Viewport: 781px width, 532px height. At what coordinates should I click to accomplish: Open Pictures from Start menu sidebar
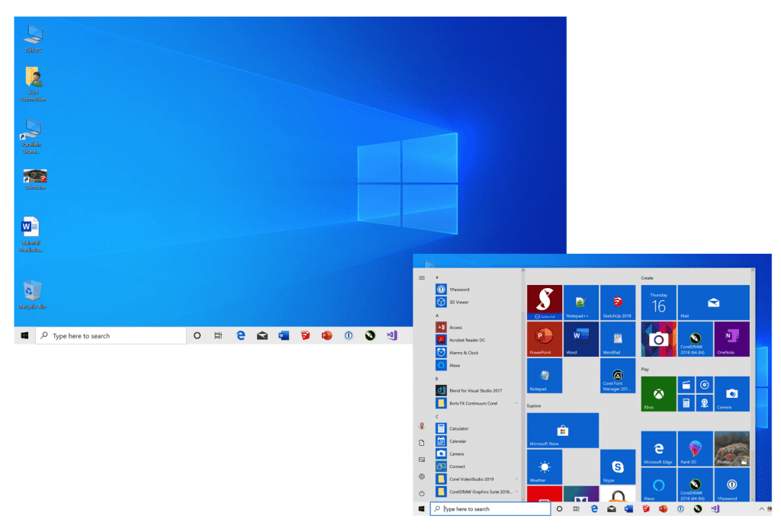[x=422, y=460]
